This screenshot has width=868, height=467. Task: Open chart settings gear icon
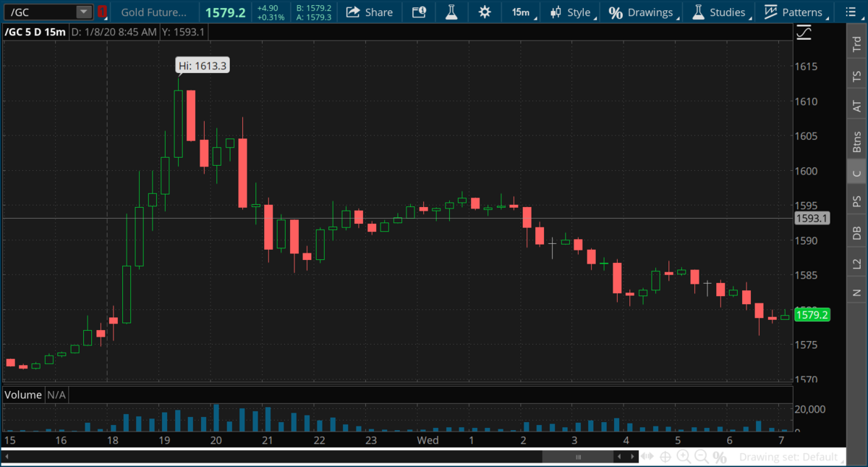484,12
